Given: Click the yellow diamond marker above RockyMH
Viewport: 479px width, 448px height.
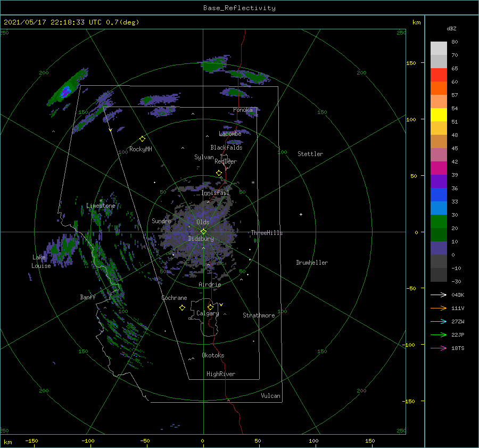Looking at the screenshot, I should 142,139.
